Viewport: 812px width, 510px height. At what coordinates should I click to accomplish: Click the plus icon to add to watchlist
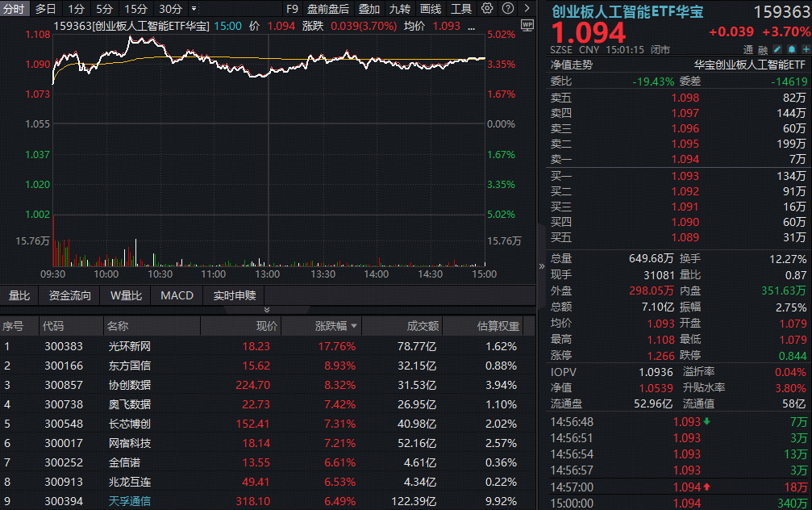click(x=806, y=48)
